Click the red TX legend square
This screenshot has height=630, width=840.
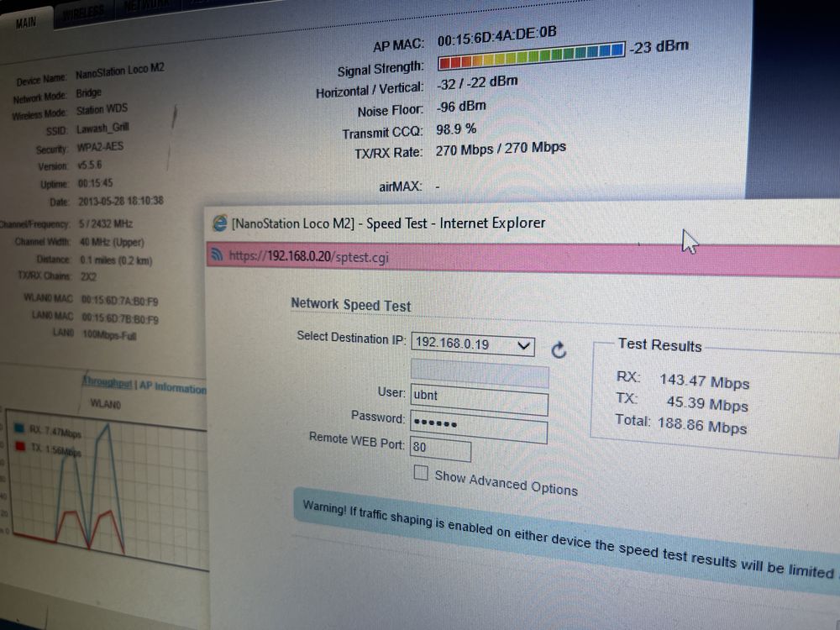pos(20,445)
